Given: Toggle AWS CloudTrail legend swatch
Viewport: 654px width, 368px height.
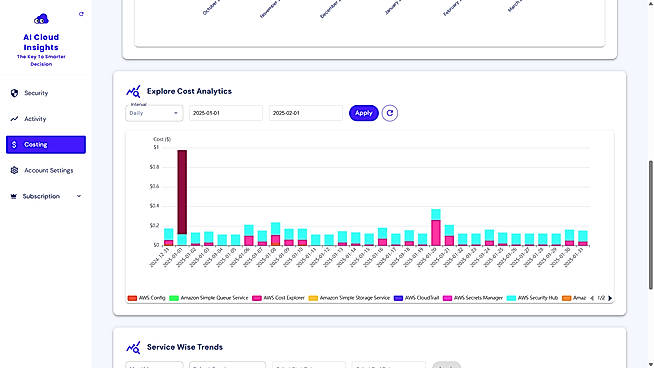Looking at the screenshot, I should (x=398, y=298).
